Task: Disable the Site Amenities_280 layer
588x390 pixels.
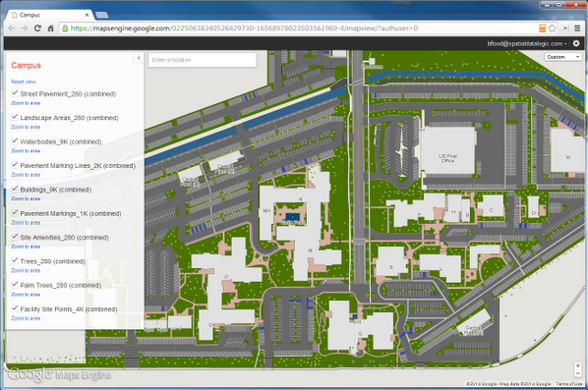Action: tap(15, 237)
